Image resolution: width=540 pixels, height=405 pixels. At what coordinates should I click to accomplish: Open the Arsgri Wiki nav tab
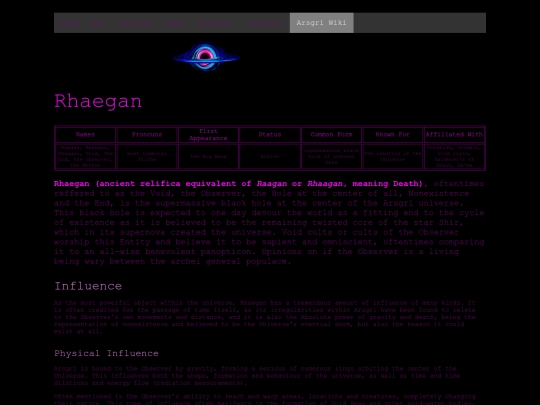point(321,23)
